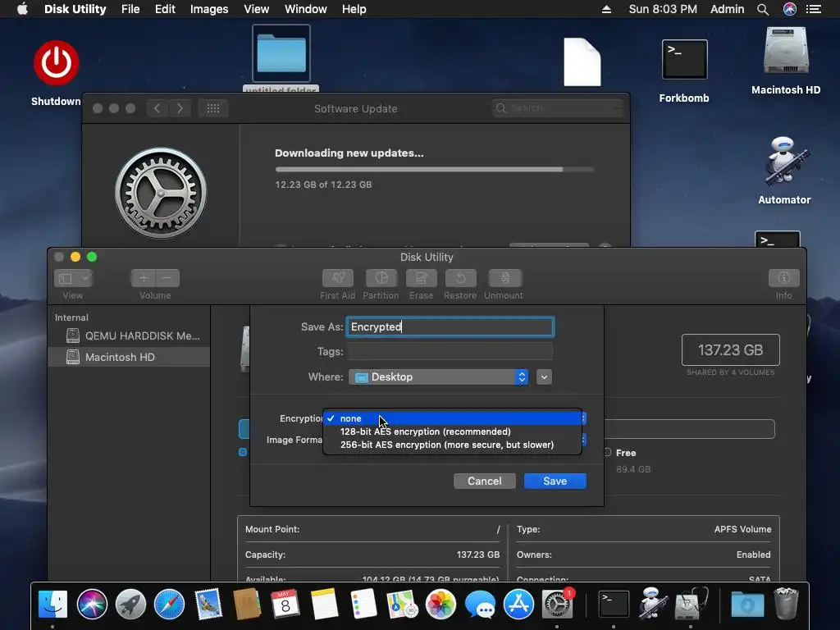Screen dimensions: 840x630
Task: Select the Automator desktop icon
Action: click(785, 161)
